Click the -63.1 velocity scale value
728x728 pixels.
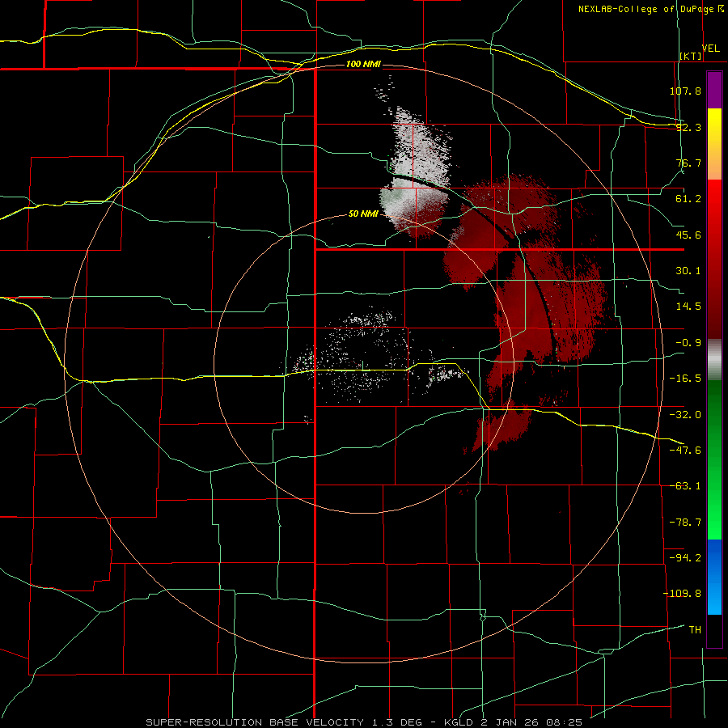click(x=685, y=486)
